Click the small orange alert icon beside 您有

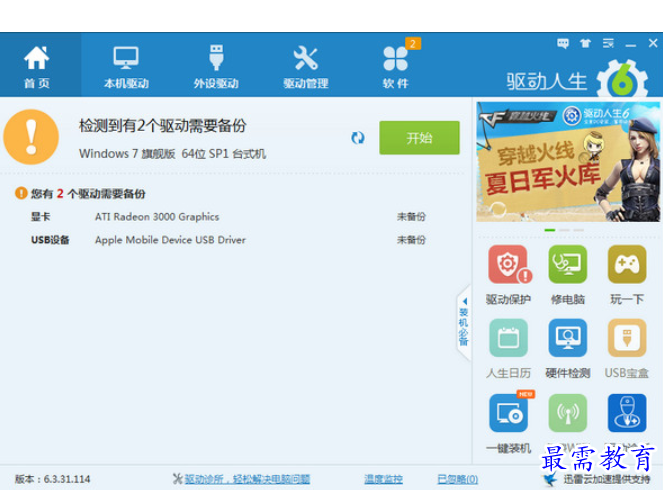point(21,193)
